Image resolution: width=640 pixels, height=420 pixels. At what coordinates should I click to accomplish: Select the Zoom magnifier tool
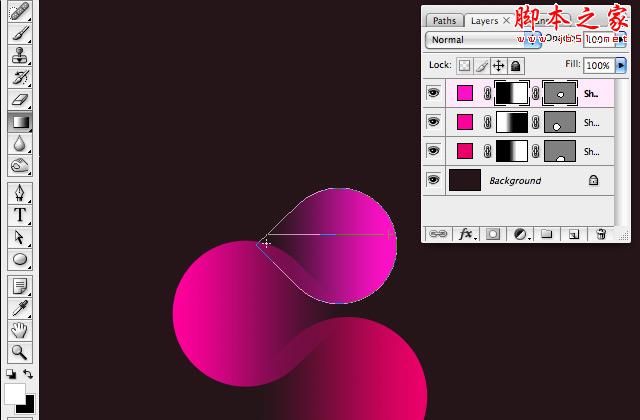point(20,352)
